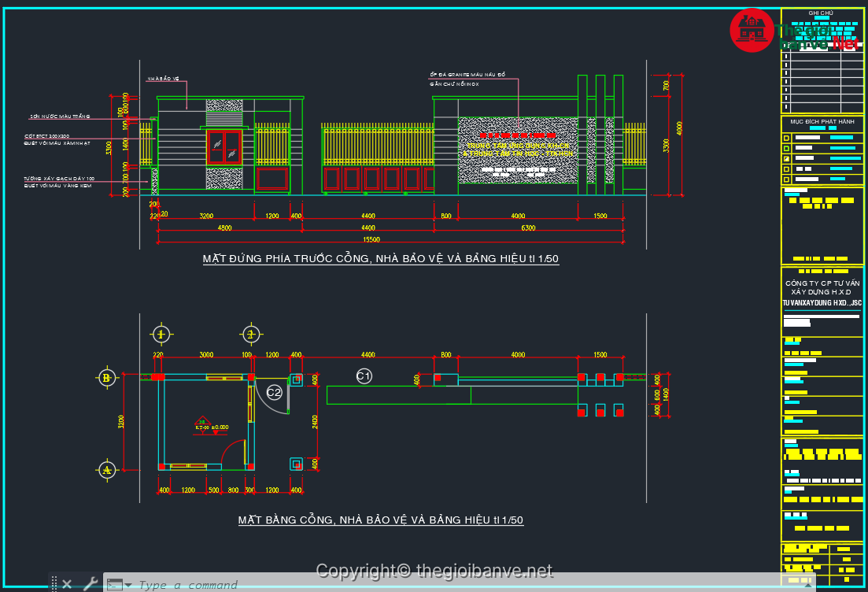
Task: Select the C1 gate tag circle
Action: [x=364, y=376]
